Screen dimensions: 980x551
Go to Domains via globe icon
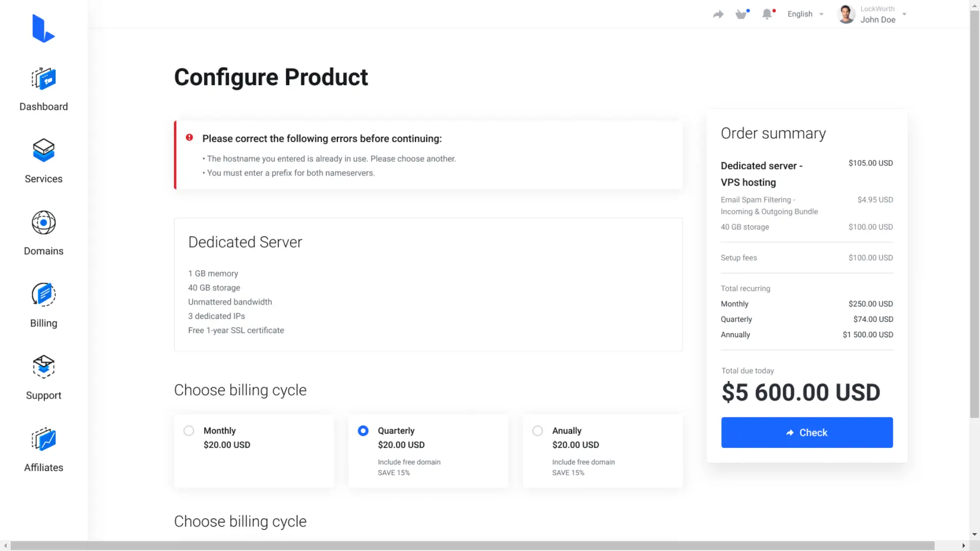(x=43, y=222)
